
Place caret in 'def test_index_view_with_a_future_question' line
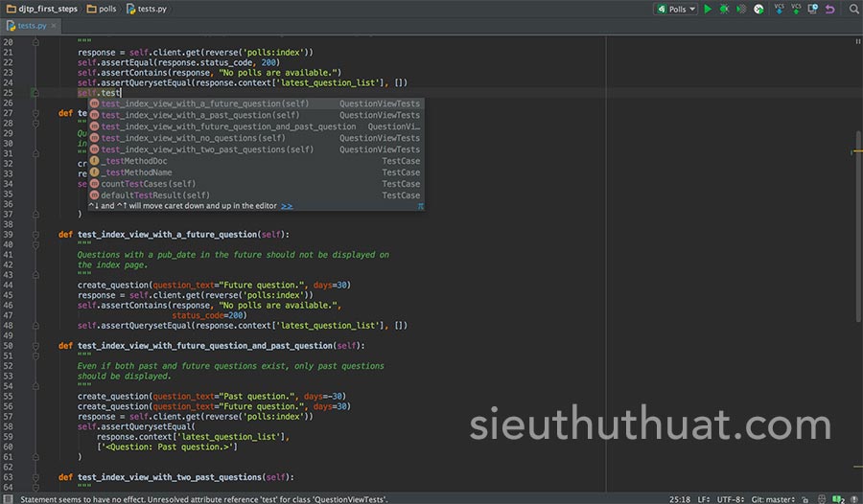click(x=174, y=235)
